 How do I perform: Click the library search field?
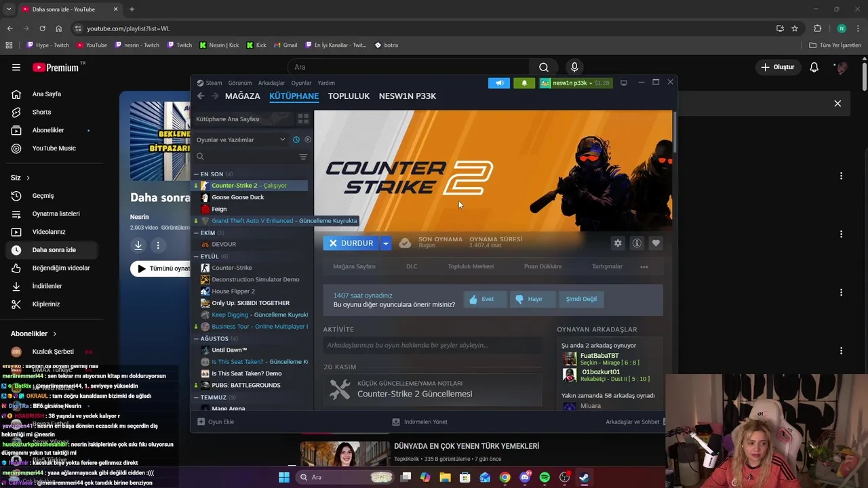pos(245,157)
